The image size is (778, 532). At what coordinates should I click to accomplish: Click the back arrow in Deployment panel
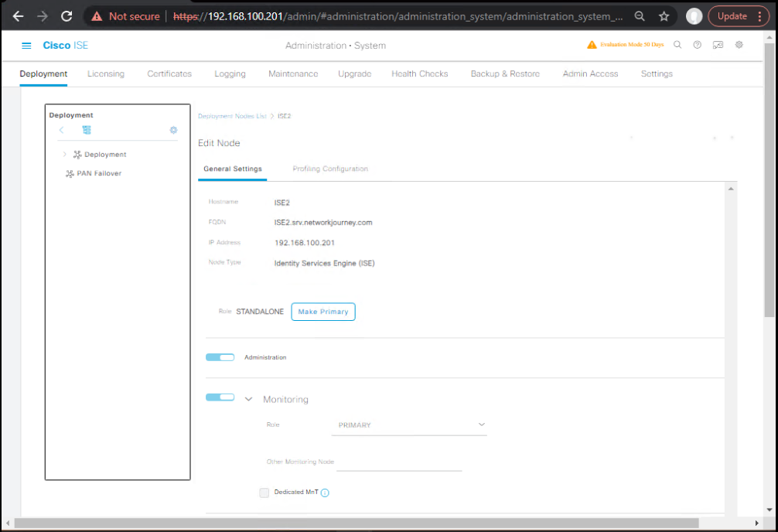tap(62, 130)
